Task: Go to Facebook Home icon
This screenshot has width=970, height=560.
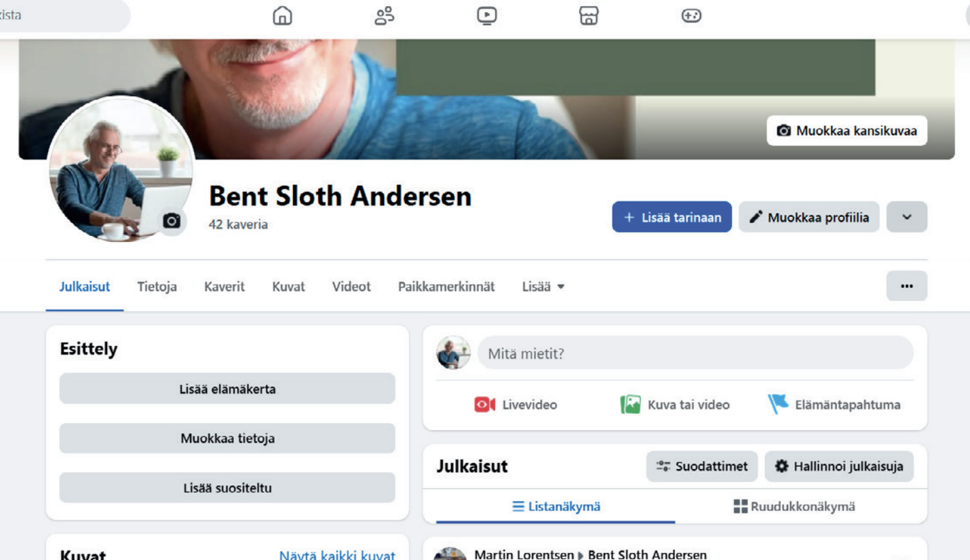Action: tap(282, 16)
